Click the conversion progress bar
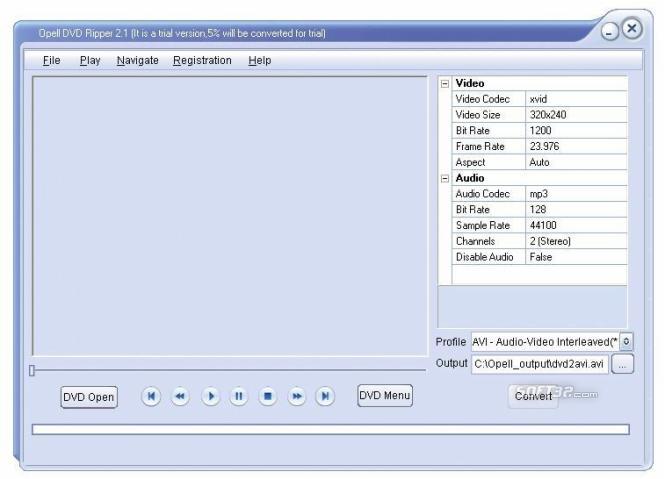 click(x=331, y=430)
